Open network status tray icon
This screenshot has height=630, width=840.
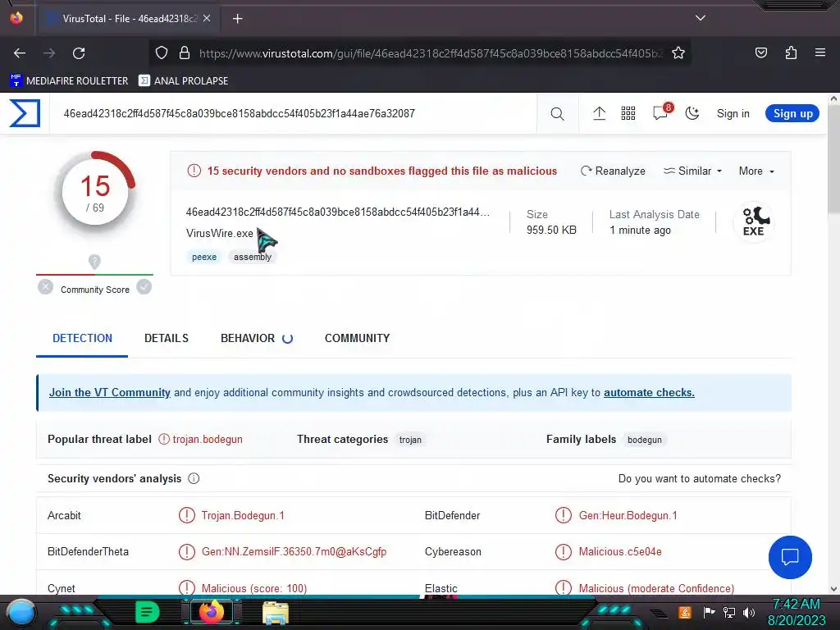pos(728,612)
